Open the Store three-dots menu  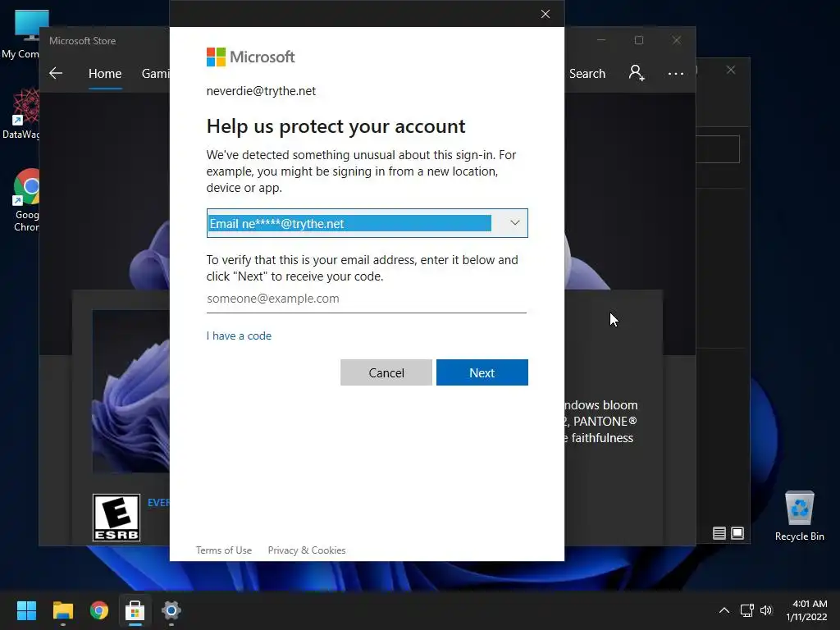(x=676, y=73)
